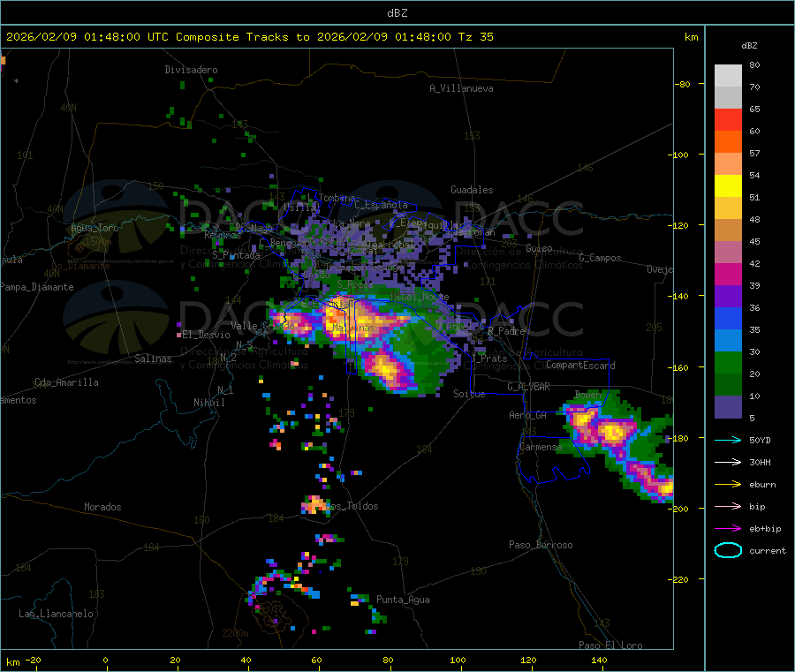795x672 pixels.
Task: Click the 'Aero_GH' map label
Action: 528,415
